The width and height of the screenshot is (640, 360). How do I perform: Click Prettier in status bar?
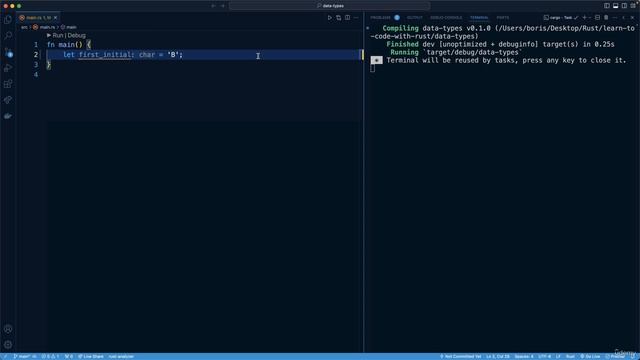tap(615, 356)
